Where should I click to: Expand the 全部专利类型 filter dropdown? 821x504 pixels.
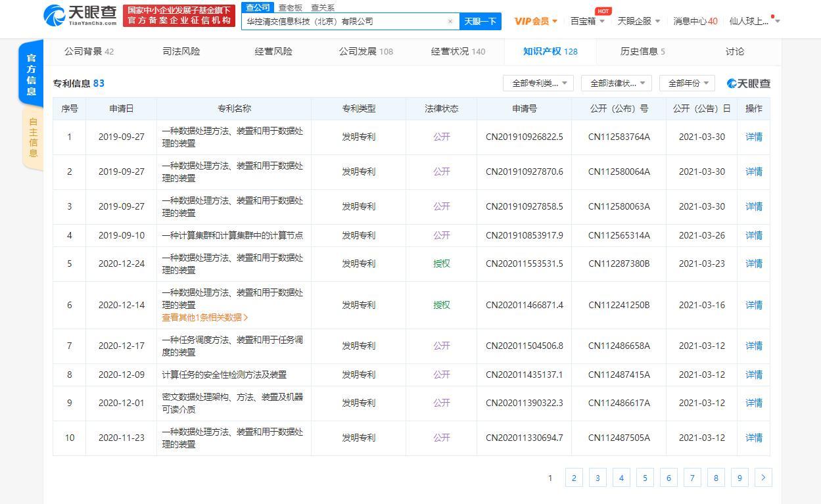point(538,83)
